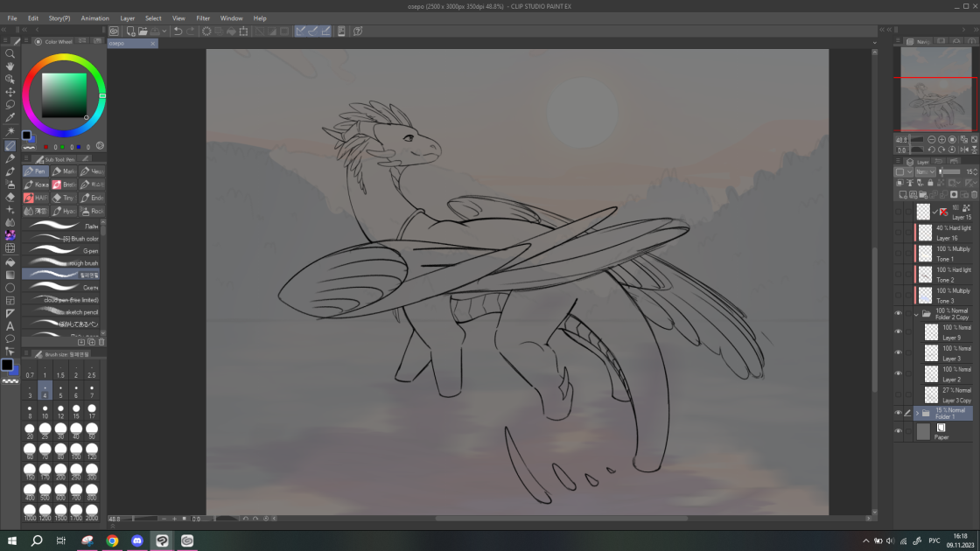Select the Eraser tool
The height and width of the screenshot is (551, 980).
point(10,197)
